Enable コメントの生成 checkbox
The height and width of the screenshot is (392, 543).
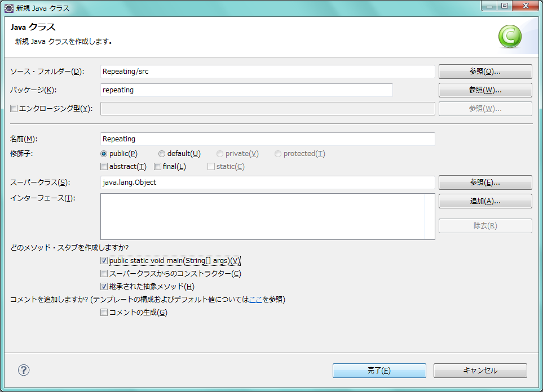point(104,313)
